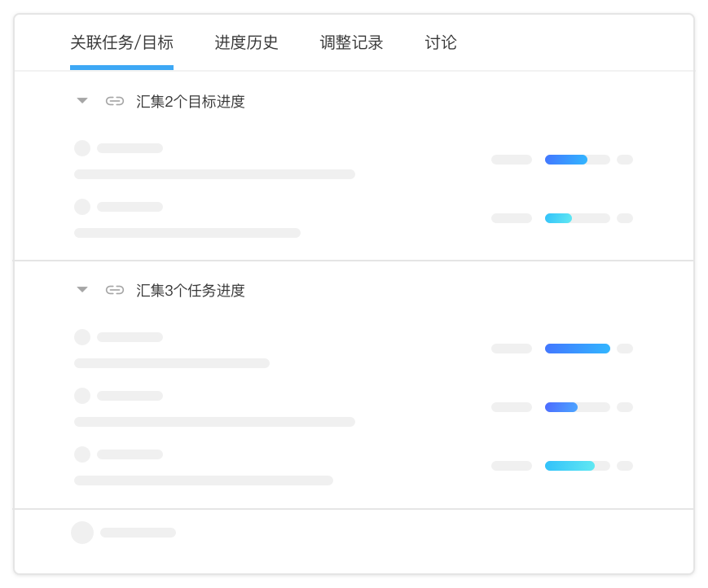Click the 汇集2个目标进度 heading text
Image resolution: width=708 pixels, height=588 pixels.
pos(191,102)
